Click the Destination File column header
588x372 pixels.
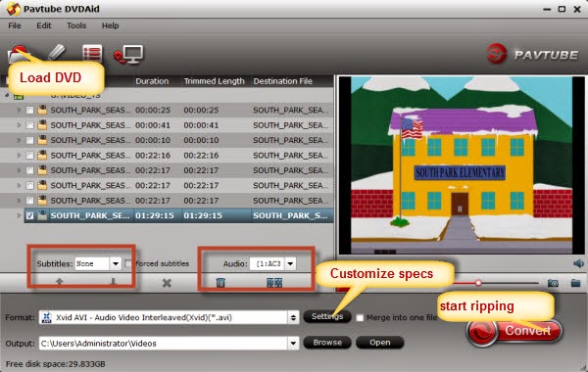[x=283, y=81]
